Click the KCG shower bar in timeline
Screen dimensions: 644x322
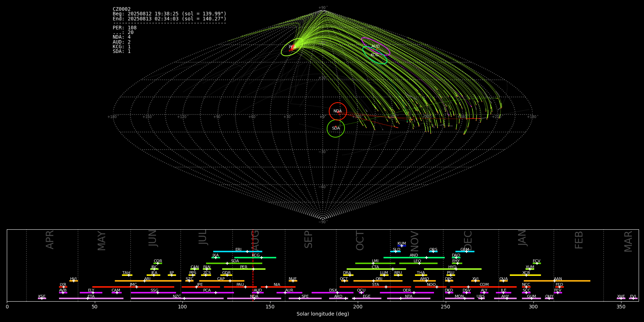tap(255, 257)
